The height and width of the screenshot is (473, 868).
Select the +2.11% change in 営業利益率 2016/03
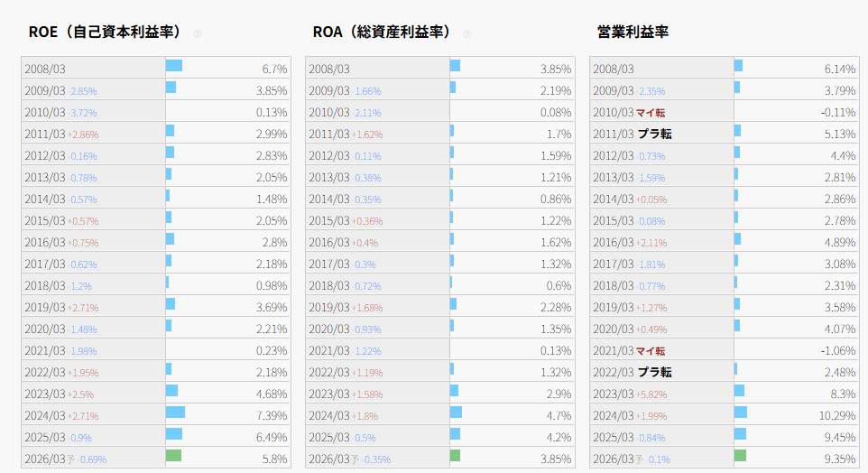(x=651, y=243)
